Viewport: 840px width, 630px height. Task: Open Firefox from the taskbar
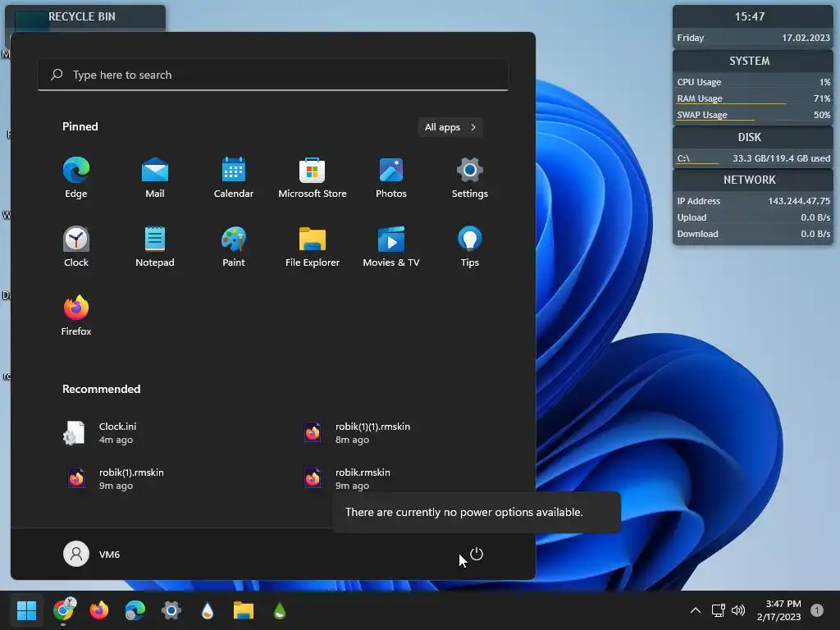click(x=99, y=610)
